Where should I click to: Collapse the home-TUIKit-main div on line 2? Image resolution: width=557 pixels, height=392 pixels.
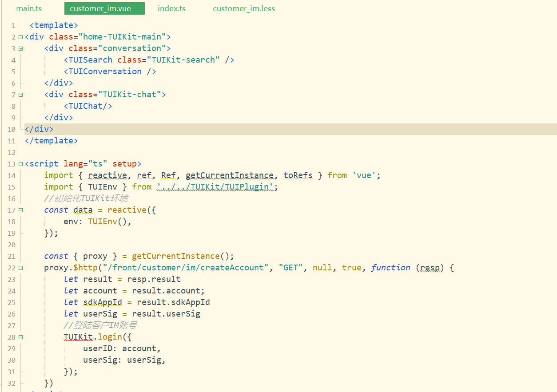[20, 37]
